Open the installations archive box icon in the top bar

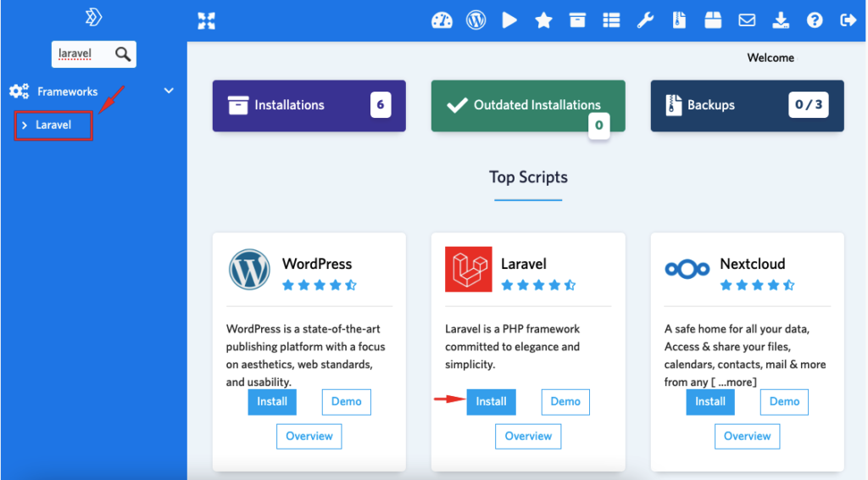[577, 20]
